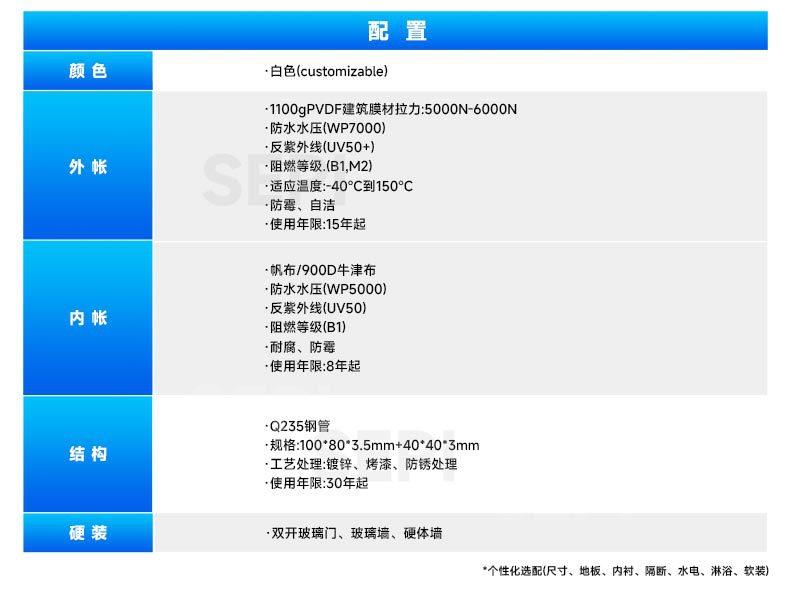The height and width of the screenshot is (612, 790).
Task: Click 防水水压(WP5000) entry
Action: pyautogui.click(x=326, y=289)
